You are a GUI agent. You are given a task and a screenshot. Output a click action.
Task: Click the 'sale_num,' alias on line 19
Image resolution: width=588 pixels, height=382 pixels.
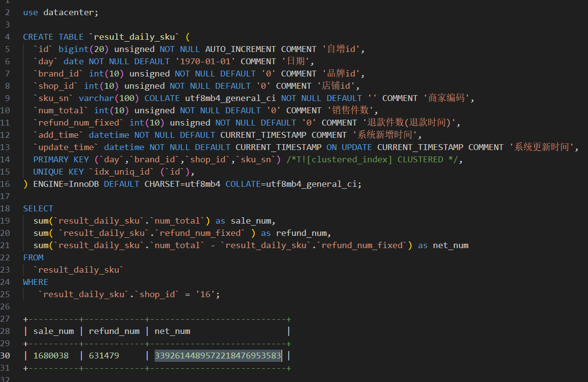pyautogui.click(x=253, y=221)
